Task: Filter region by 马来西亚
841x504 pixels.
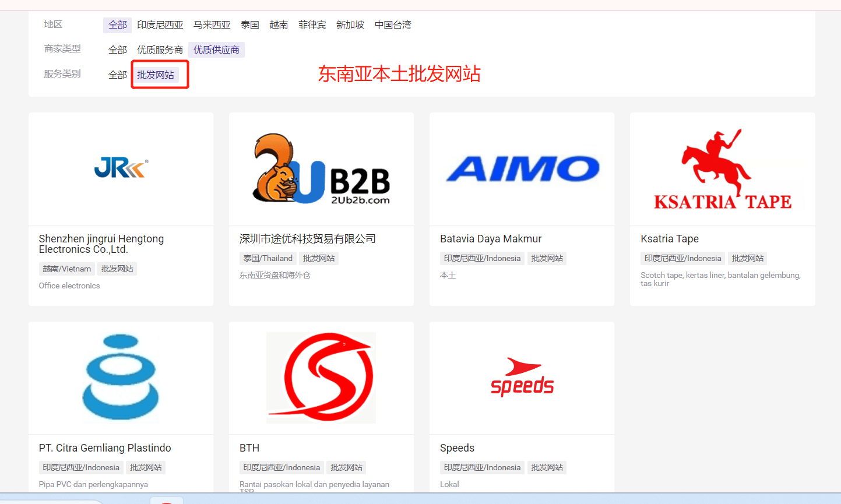Action: coord(212,25)
